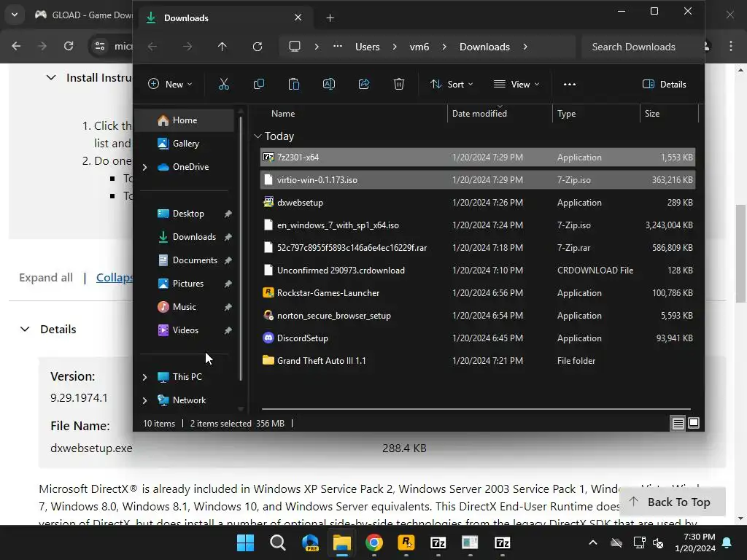The width and height of the screenshot is (747, 560).
Task: Go up one folder with the Up arrow
Action: [x=222, y=47]
